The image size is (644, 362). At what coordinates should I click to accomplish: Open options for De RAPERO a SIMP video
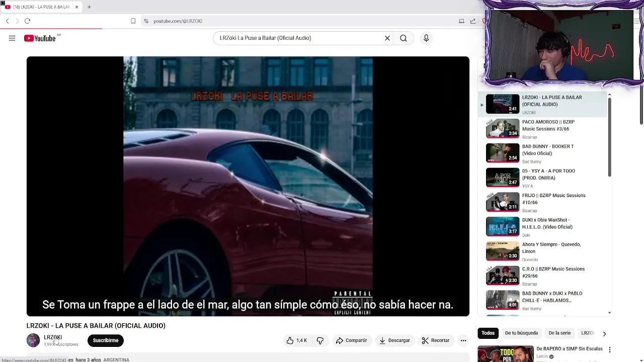coord(610,349)
